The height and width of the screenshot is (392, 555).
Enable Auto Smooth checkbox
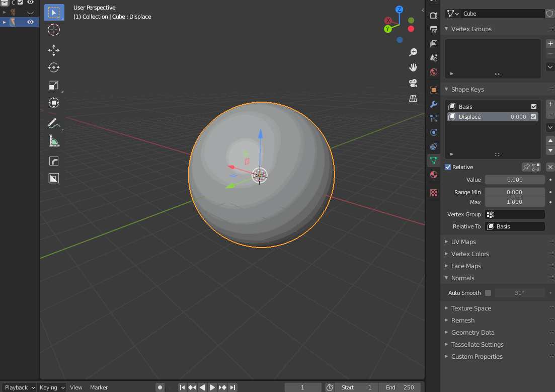tap(488, 293)
